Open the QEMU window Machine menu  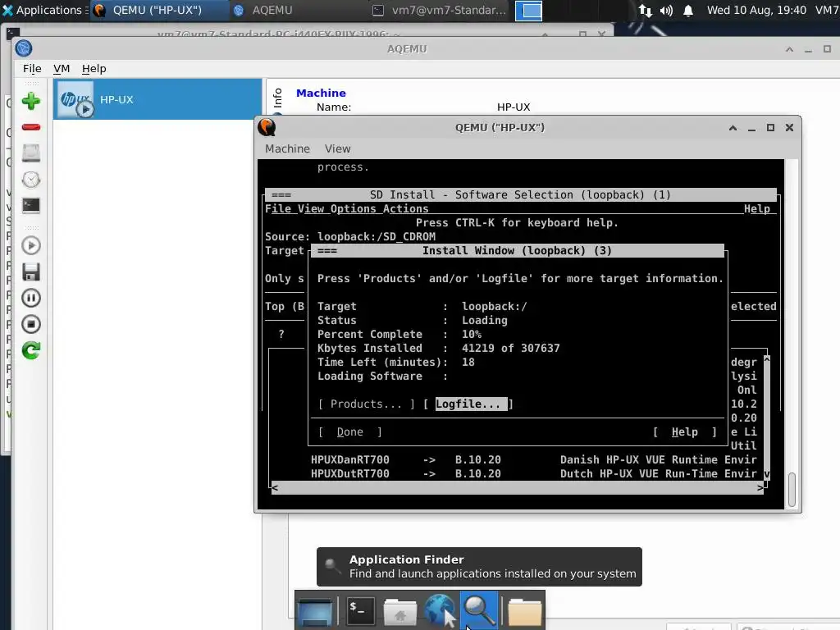(287, 149)
